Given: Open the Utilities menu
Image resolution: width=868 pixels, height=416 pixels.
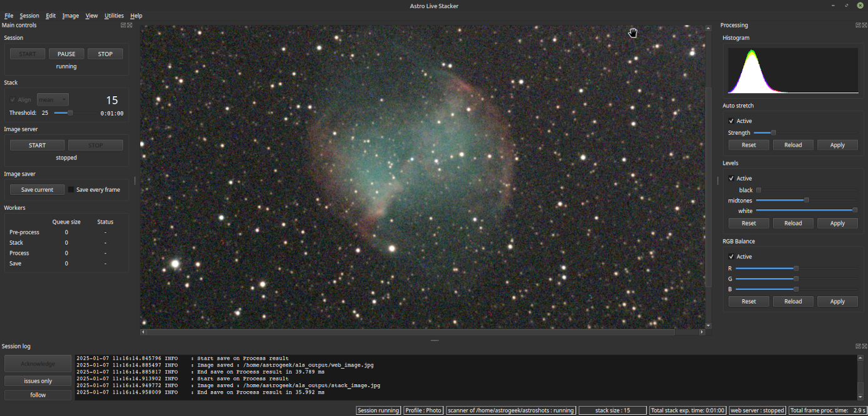Looking at the screenshot, I should (114, 16).
